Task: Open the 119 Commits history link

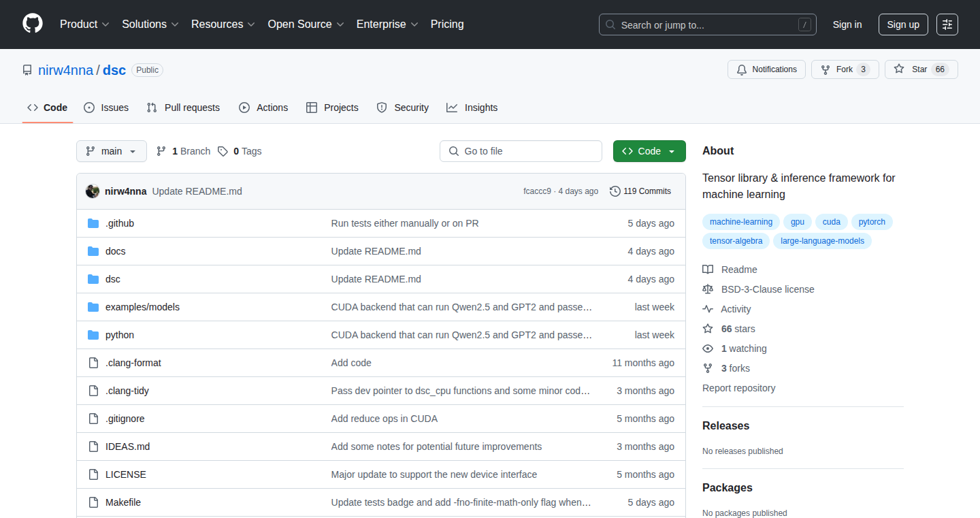Action: tap(640, 191)
